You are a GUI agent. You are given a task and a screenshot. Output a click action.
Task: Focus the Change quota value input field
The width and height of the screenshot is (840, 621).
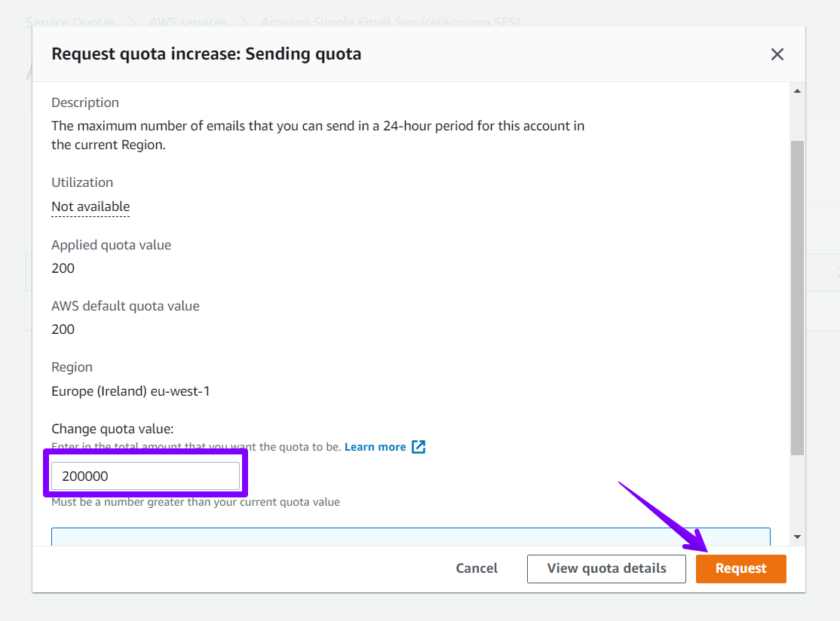pos(146,476)
